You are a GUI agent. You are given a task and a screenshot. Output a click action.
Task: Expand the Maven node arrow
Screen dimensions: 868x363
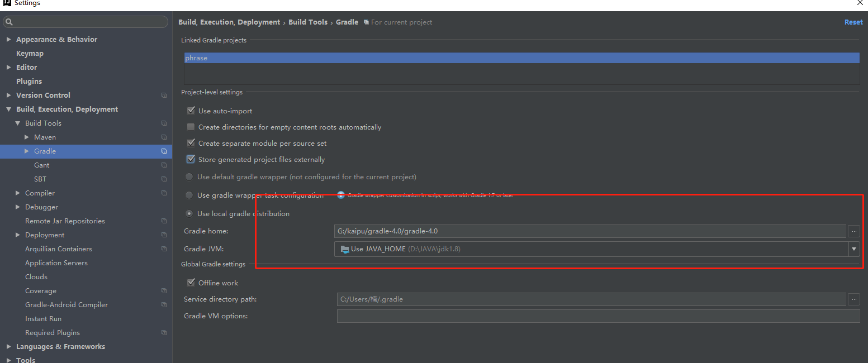tap(27, 137)
